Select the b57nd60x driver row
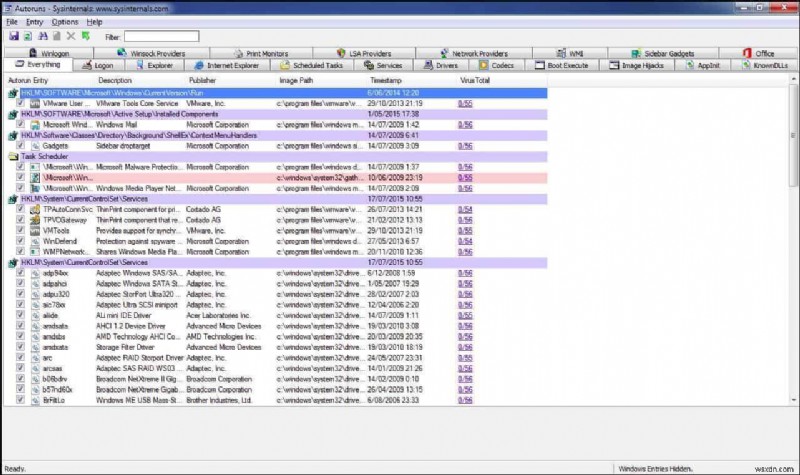 [276, 389]
